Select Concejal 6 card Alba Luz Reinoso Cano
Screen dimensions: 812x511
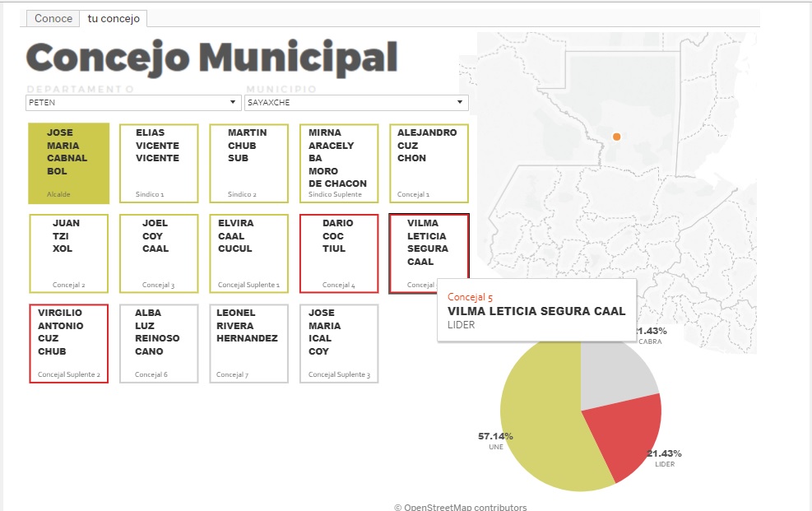[x=159, y=343]
